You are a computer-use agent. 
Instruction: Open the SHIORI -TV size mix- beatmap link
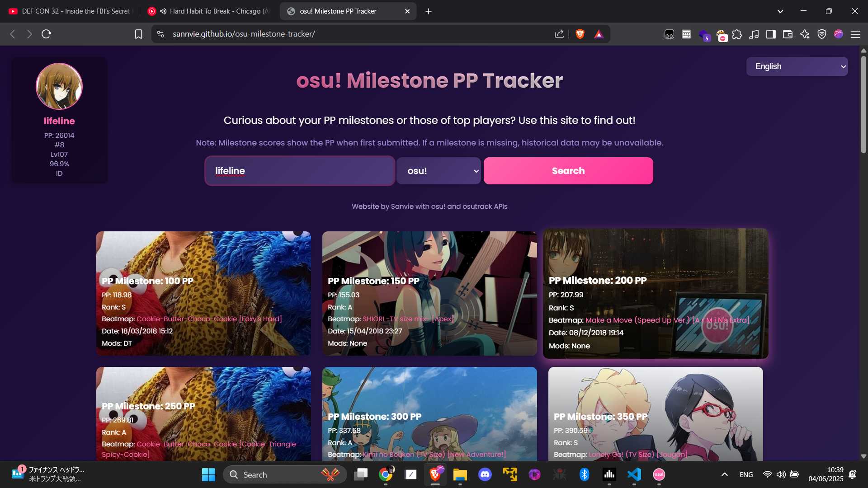pos(408,319)
